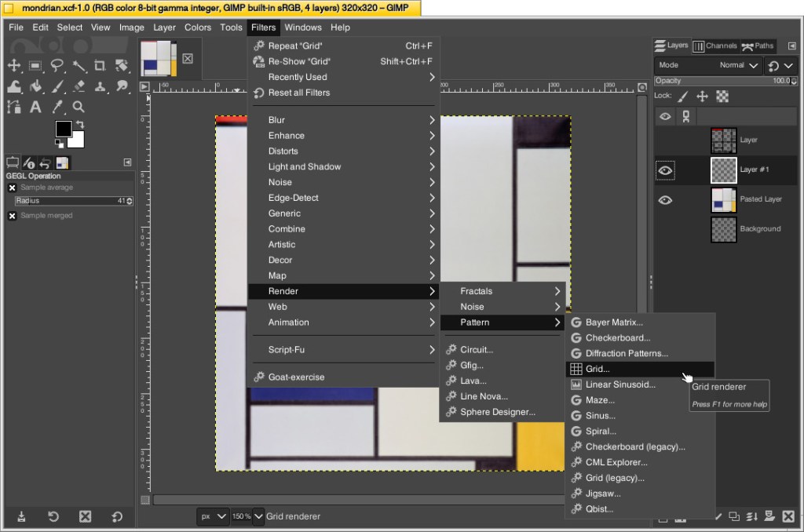804x532 pixels.
Task: Open the Colors menu
Action: click(x=197, y=27)
